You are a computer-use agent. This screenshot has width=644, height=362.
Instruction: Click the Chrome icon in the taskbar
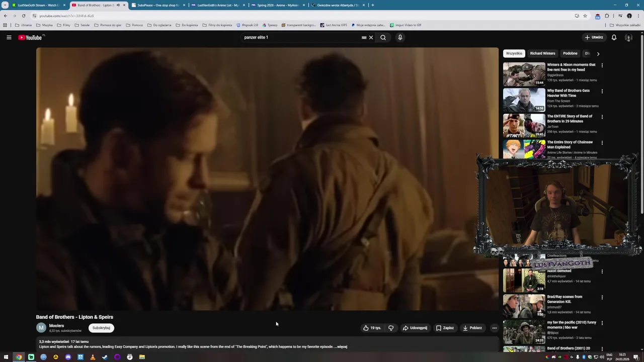[x=19, y=357]
